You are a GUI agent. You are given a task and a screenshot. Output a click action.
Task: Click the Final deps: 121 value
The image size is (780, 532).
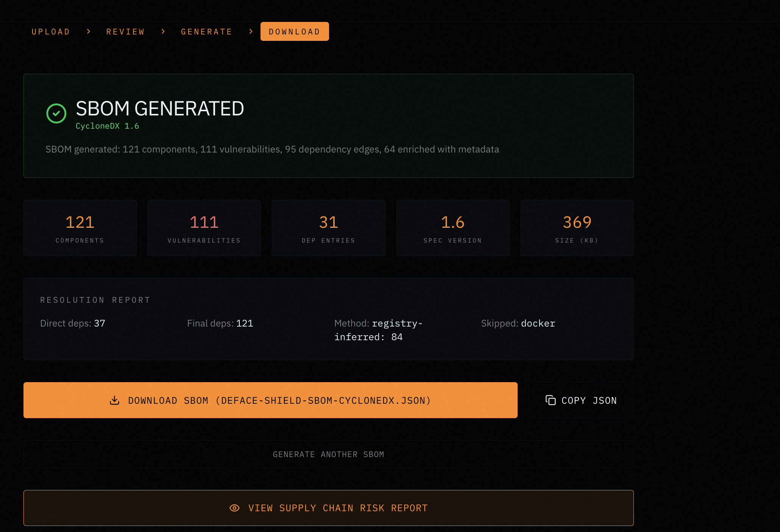(x=220, y=324)
